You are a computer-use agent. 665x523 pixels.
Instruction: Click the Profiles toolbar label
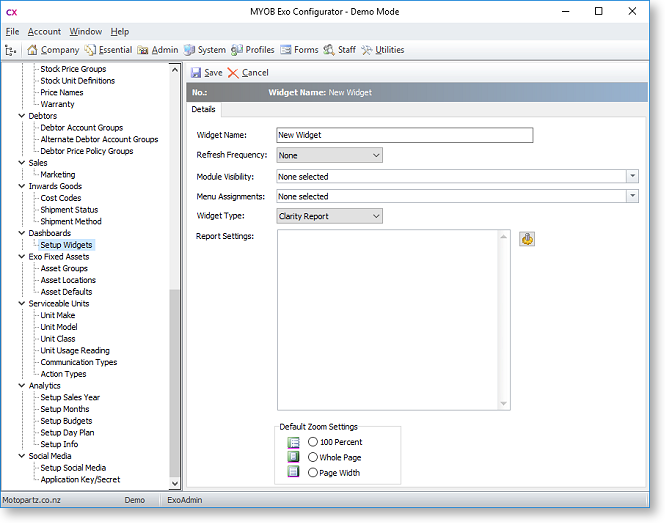click(x=260, y=50)
